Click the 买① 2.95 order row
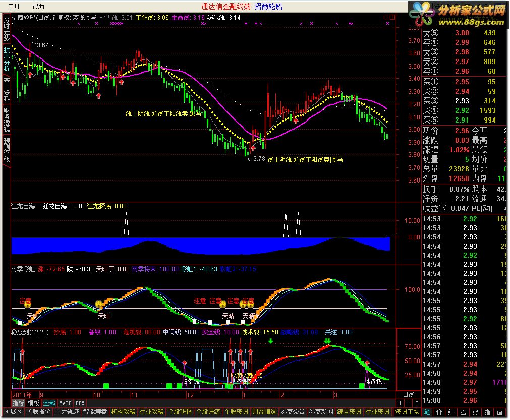510x420 pixels. click(x=464, y=82)
